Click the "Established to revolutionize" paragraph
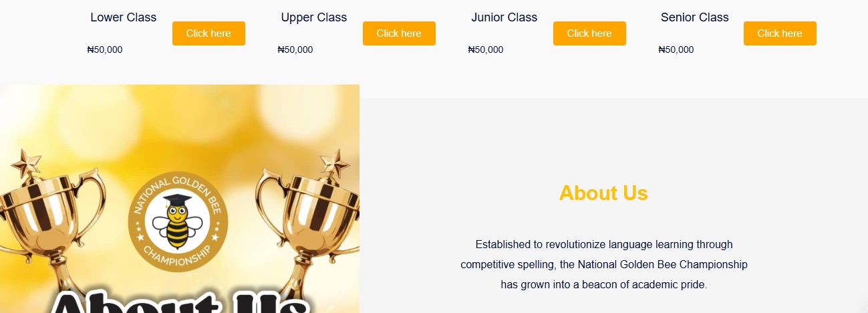Image resolution: width=868 pixels, height=313 pixels. 603,264
